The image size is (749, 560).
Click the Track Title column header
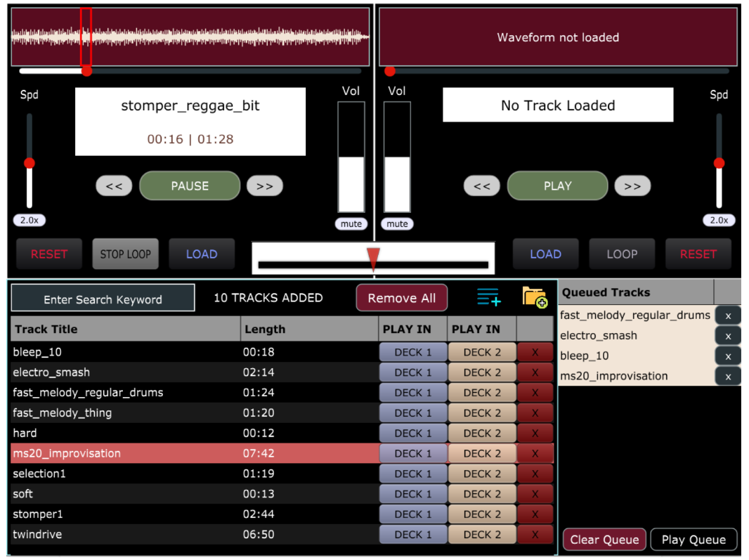tap(126, 330)
